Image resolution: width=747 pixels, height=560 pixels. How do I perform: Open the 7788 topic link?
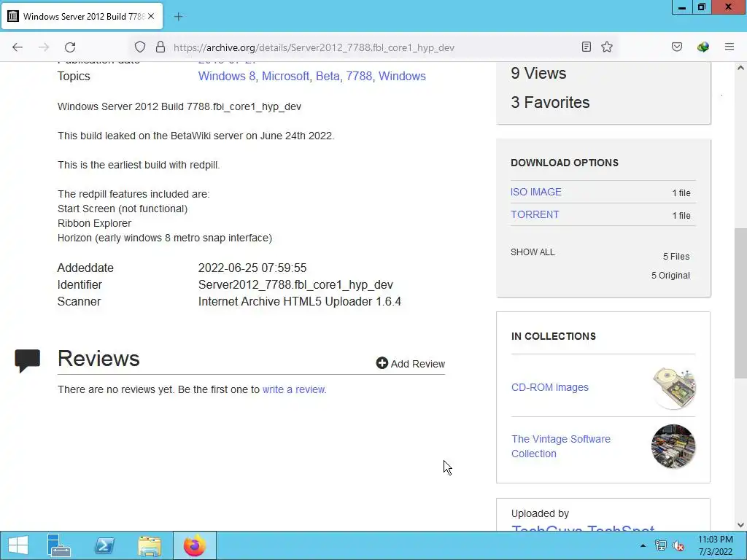click(359, 76)
